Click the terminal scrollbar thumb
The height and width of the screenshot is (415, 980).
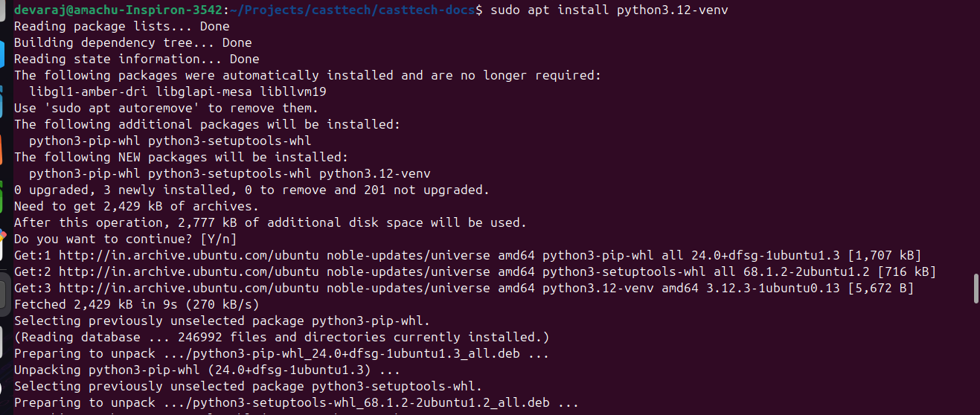(976, 289)
